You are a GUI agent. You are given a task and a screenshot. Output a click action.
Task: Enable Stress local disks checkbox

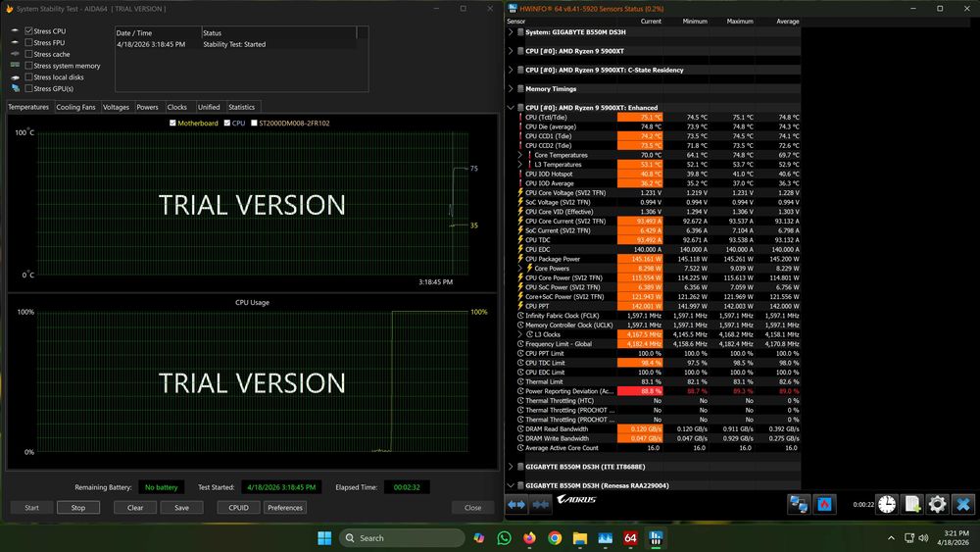coord(28,76)
